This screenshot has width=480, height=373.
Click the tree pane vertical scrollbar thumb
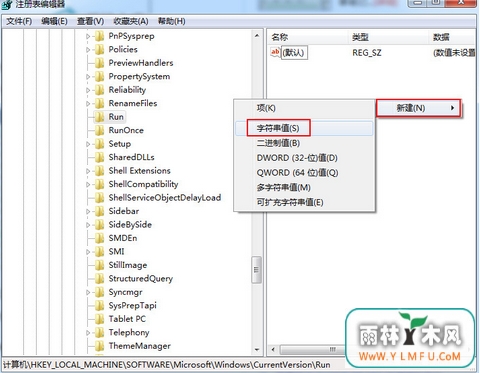pos(256,270)
